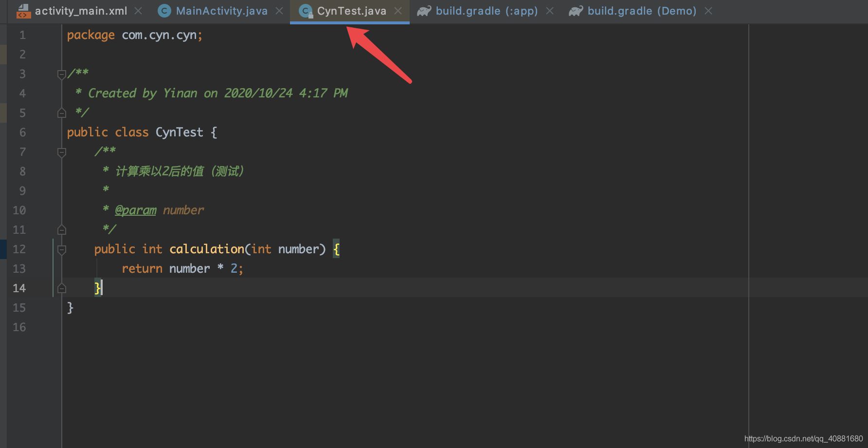Collapse the file header comment at line 3
Viewport: 868px width, 448px height.
pyautogui.click(x=62, y=75)
